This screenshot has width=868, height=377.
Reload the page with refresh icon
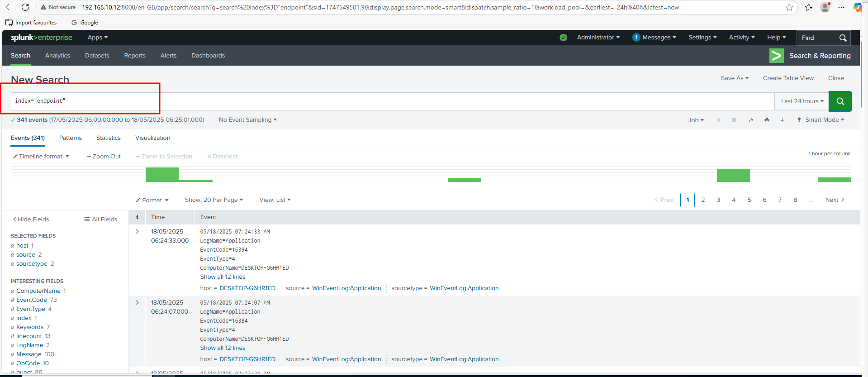click(25, 7)
